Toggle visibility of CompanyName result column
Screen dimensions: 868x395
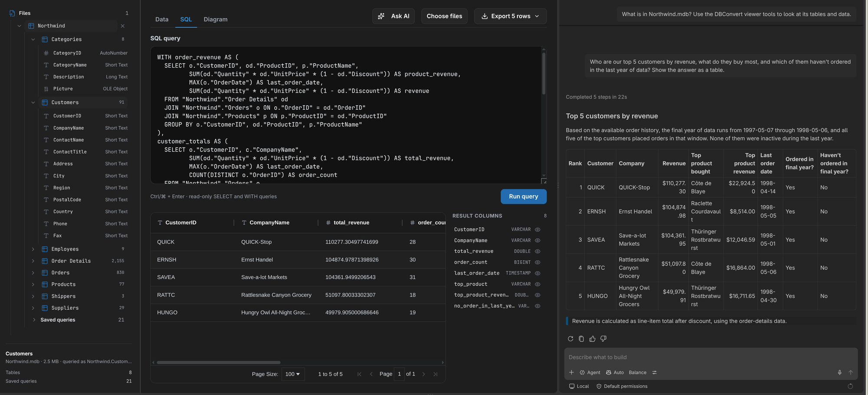(537, 240)
